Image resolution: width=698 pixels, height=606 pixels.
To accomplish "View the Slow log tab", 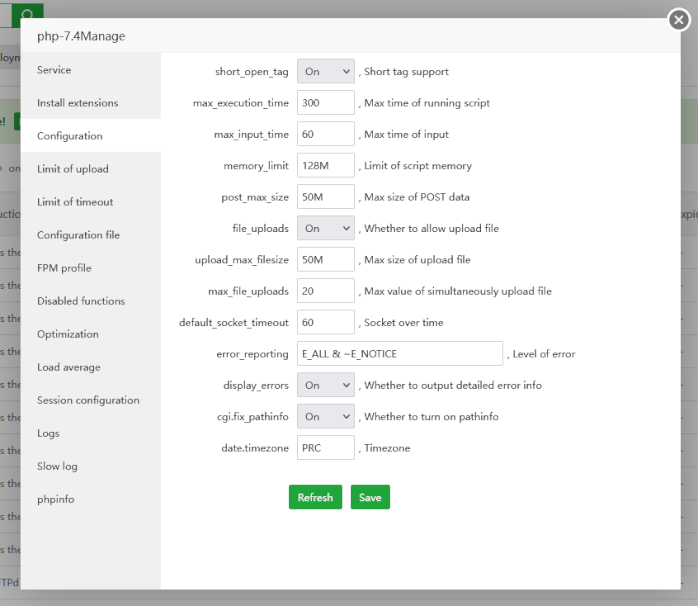I will pyautogui.click(x=57, y=466).
